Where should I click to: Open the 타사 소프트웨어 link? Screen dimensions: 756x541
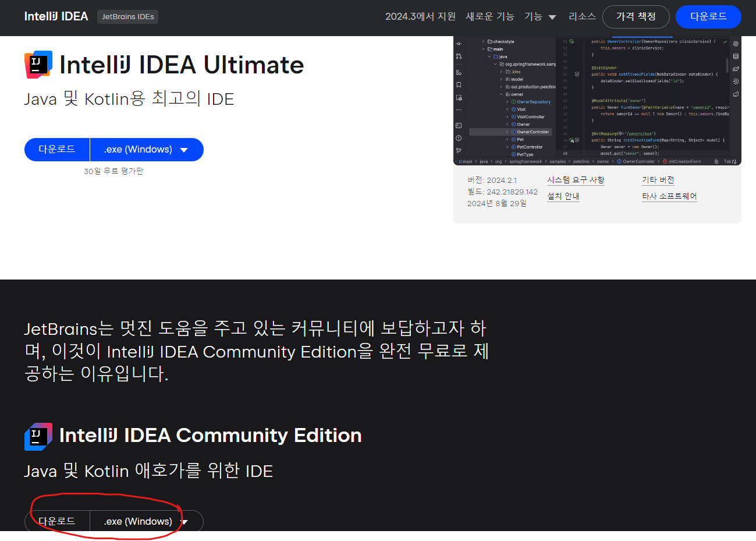669,196
